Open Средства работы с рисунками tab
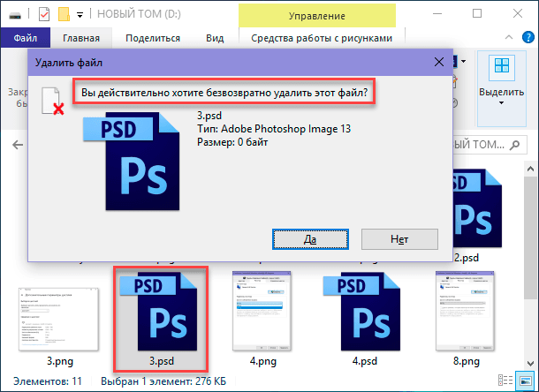This screenshot has width=539, height=392. click(322, 38)
